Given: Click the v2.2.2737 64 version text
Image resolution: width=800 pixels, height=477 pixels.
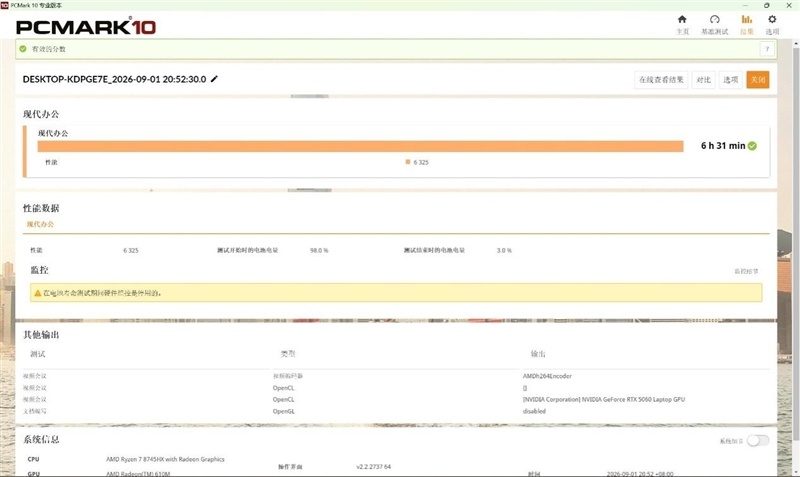Looking at the screenshot, I should coord(373,467).
